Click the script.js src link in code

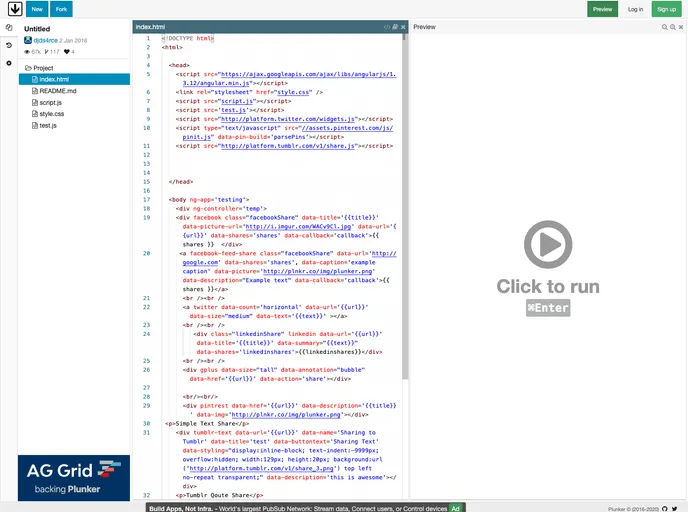click(x=238, y=101)
